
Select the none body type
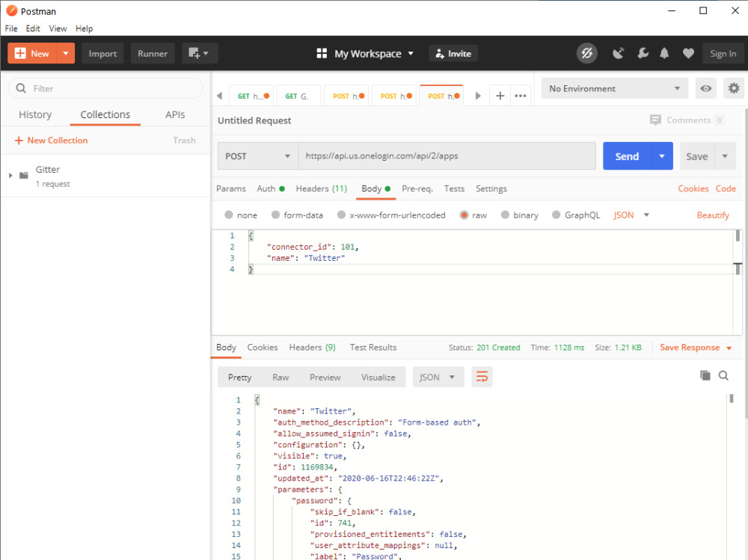229,215
